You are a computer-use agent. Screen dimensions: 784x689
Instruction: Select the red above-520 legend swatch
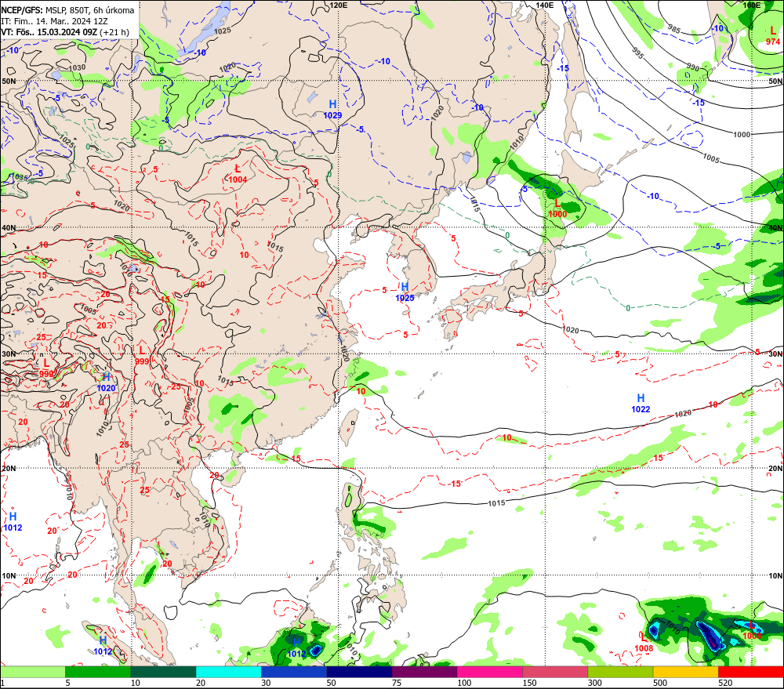pos(750,672)
